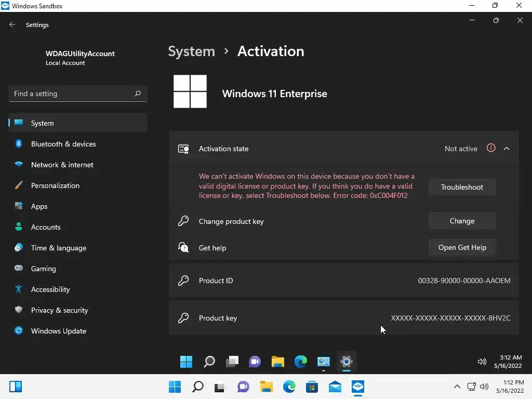Open Start menu in sandbox taskbar
This screenshot has width=532, height=399.
(x=187, y=362)
